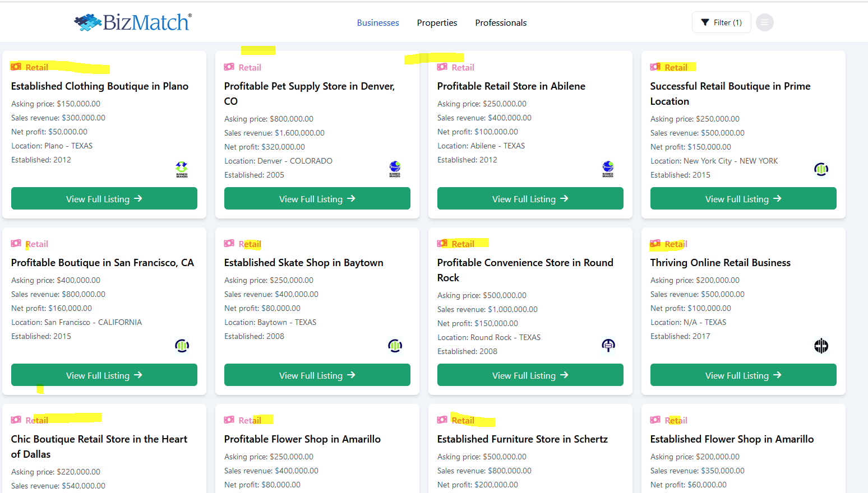868x493 pixels.
Task: Open the round hamburger menu icon
Action: click(x=764, y=22)
